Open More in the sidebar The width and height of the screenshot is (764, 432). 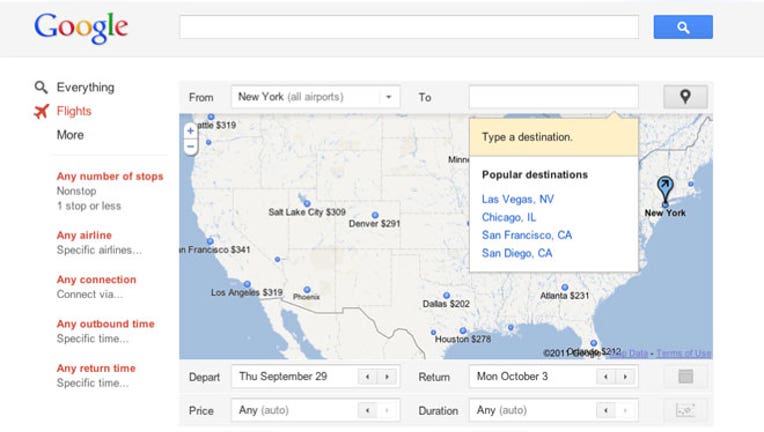70,135
